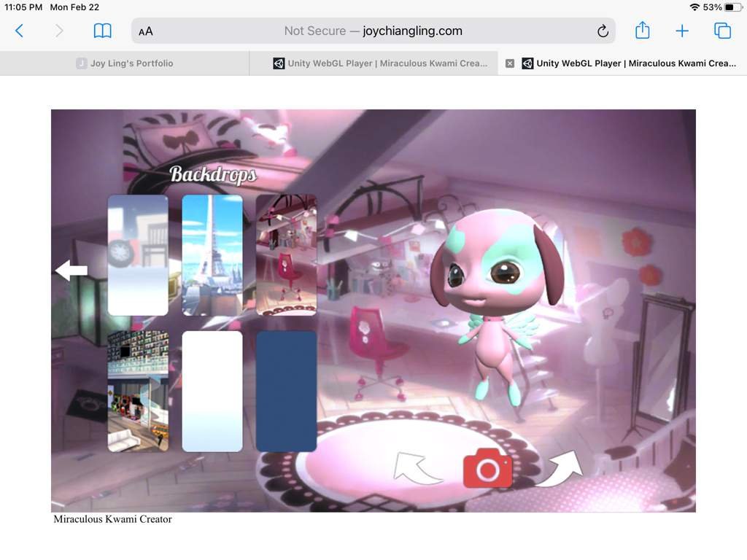Viewport: 747px width, 560px height.
Task: Click the back arrow to leave Backdrops menu
Action: click(71, 270)
